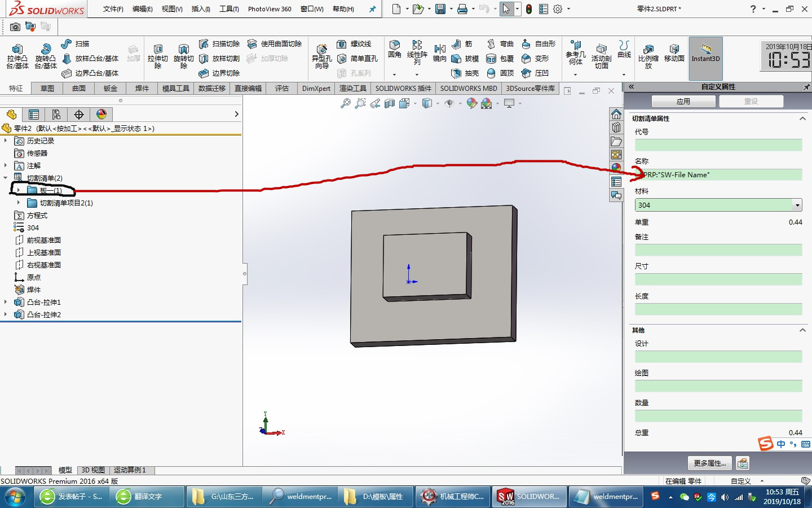Open the 参考几何体 reference geometry tool
812x508 pixels.
(x=576, y=52)
